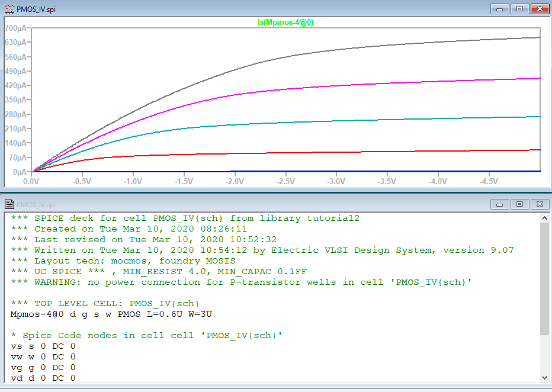Place cursor on the 'vd d 0 DC 0' line

pos(43,378)
